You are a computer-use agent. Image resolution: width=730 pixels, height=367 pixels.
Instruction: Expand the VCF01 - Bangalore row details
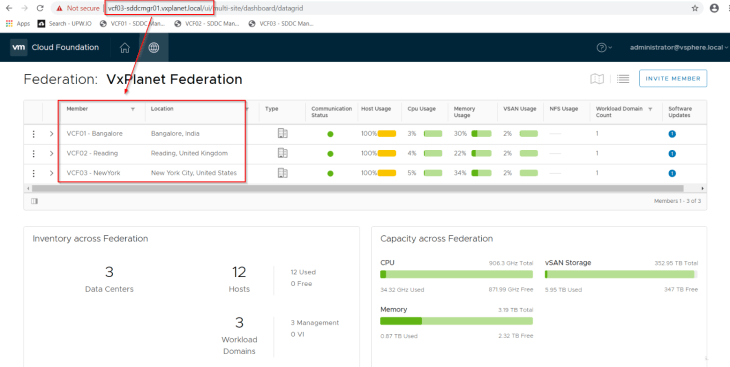coord(51,134)
